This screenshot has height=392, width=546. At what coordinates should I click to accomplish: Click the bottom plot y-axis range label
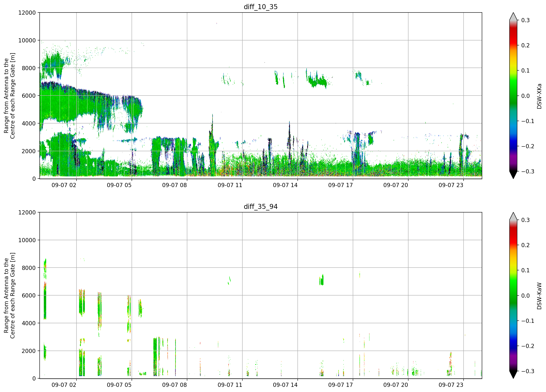click(x=9, y=295)
